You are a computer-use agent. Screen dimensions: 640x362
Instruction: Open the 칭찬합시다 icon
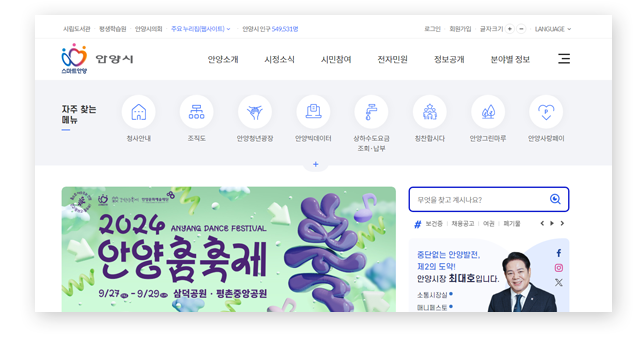click(x=429, y=112)
